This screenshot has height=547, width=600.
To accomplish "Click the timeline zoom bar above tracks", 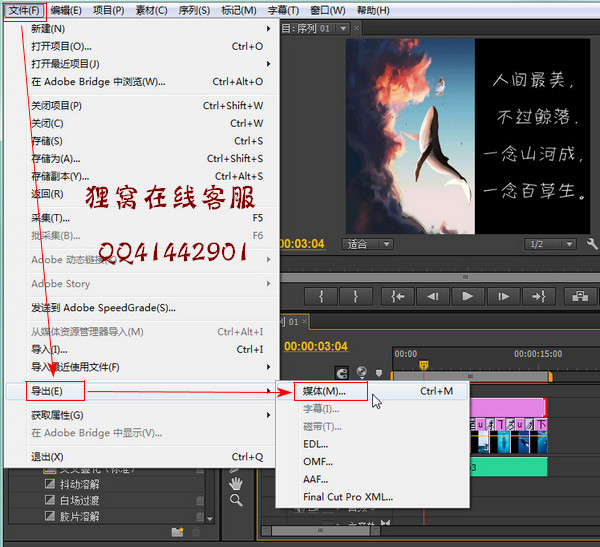I will pyautogui.click(x=471, y=376).
